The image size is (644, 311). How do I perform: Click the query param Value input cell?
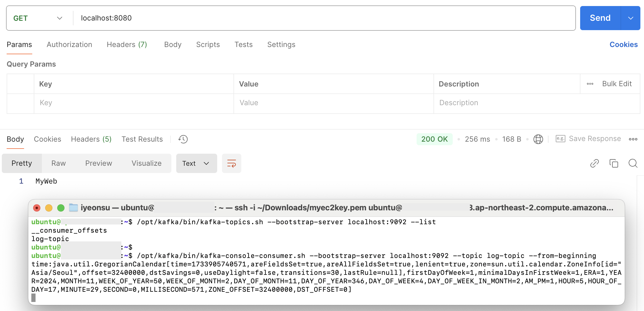(x=334, y=103)
